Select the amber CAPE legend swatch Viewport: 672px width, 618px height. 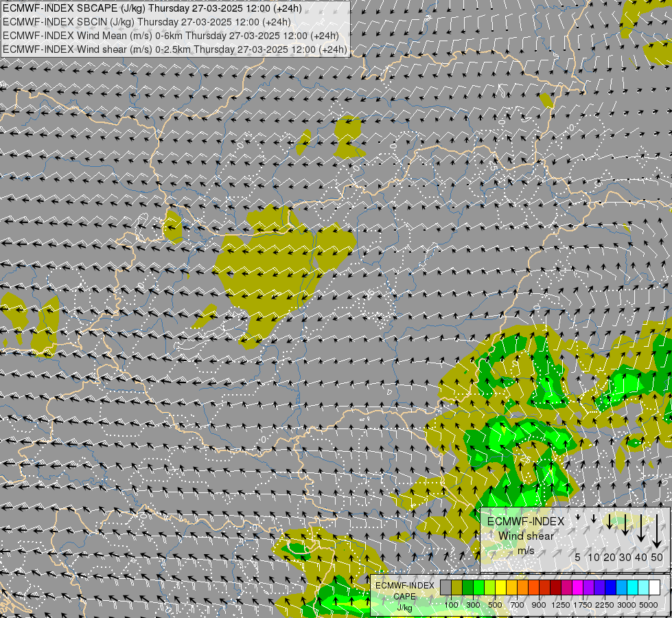pos(512,587)
